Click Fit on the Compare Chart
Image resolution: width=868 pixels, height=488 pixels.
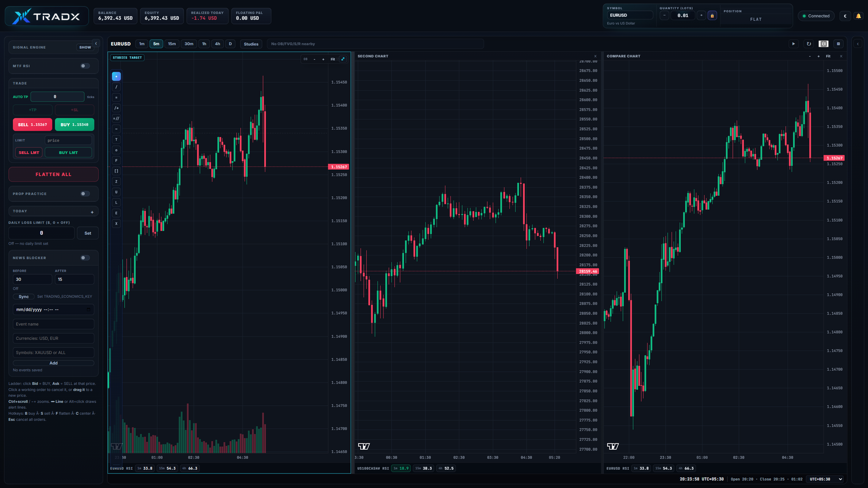[828, 56]
